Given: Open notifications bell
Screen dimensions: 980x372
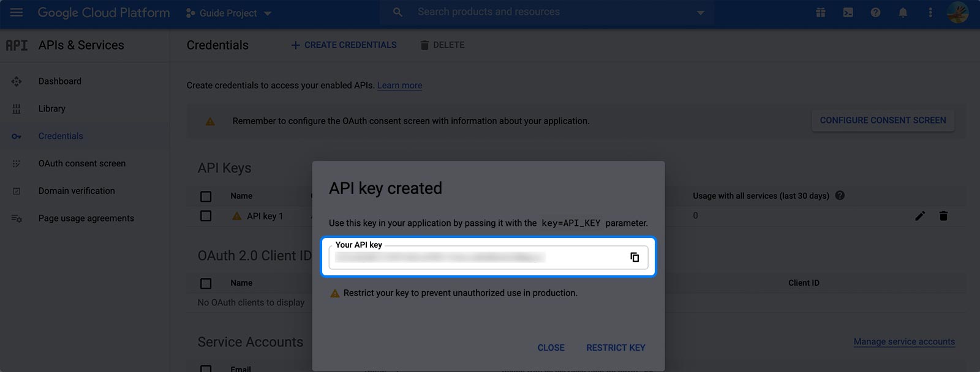Looking at the screenshot, I should click(x=903, y=12).
